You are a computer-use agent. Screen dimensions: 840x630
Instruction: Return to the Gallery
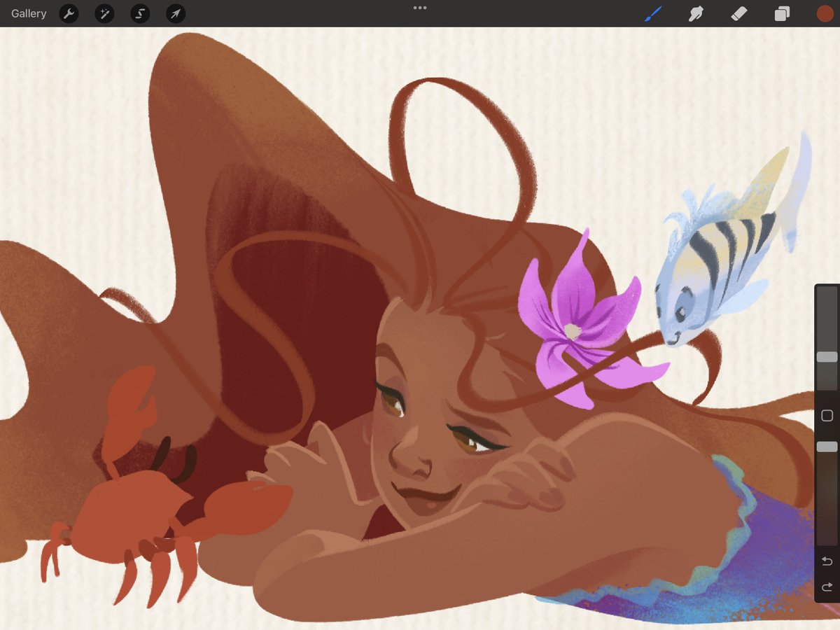29,13
